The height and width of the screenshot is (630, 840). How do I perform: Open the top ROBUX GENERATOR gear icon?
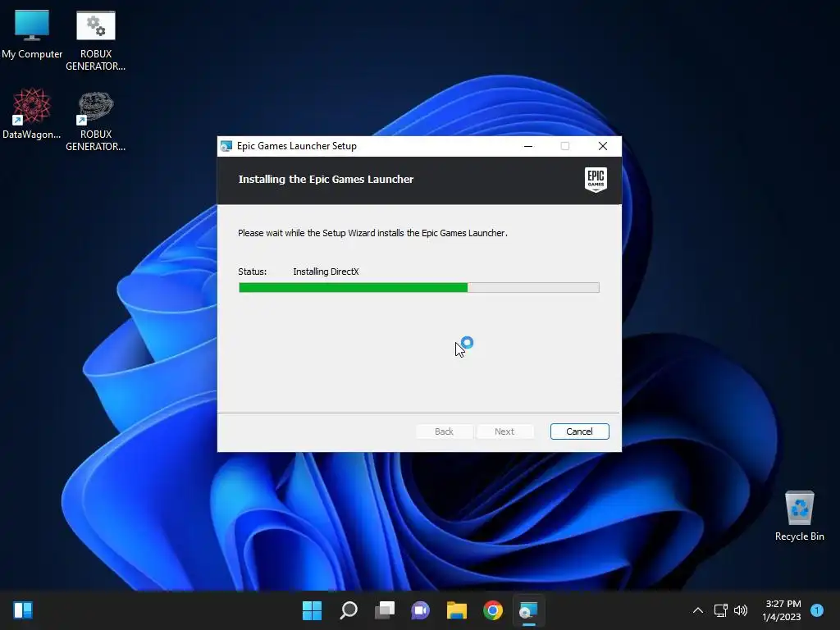(x=96, y=40)
